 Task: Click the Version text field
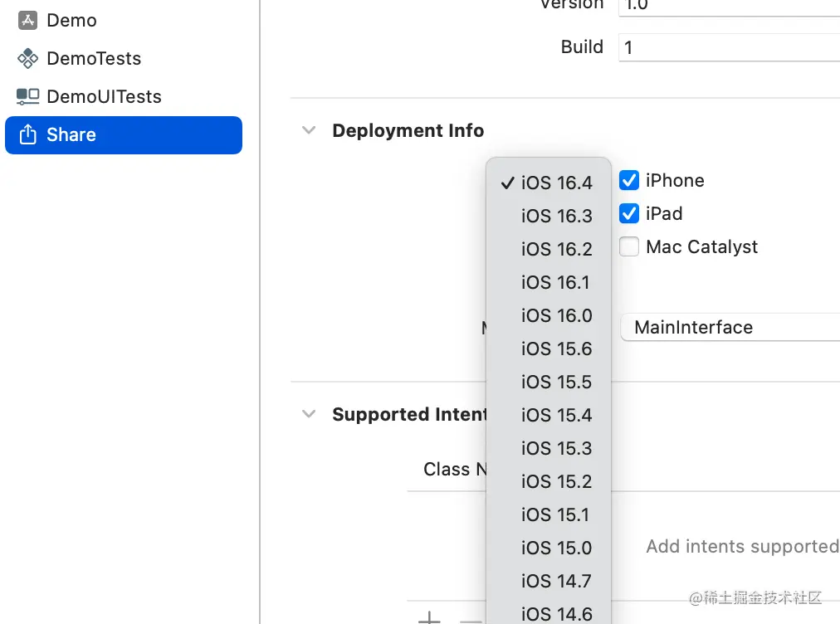click(729, 5)
